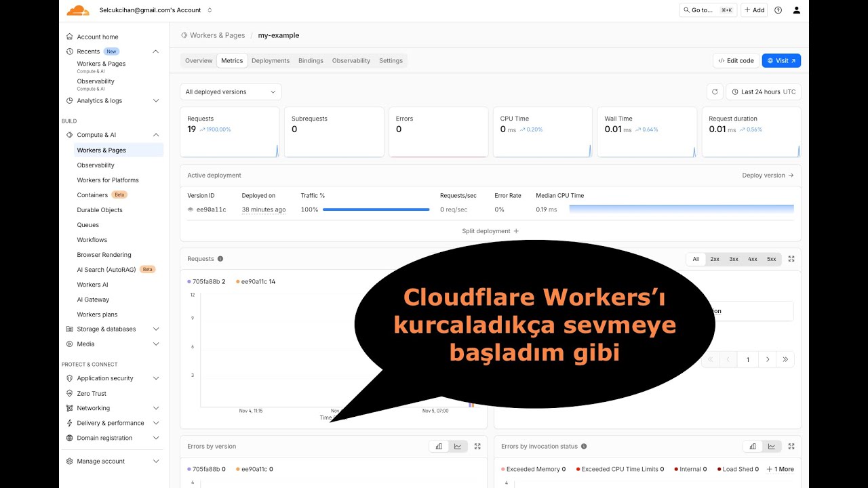Viewport: 868px width, 488px height.
Task: Go to last pagination page
Action: 785,359
